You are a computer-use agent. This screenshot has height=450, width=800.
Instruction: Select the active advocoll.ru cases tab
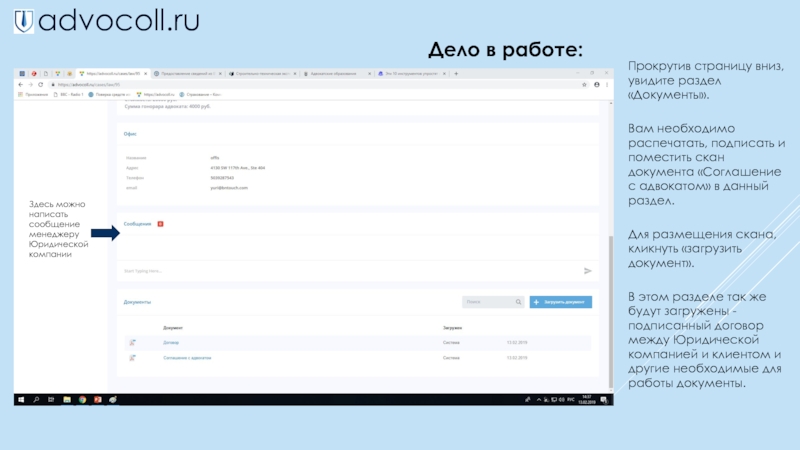tap(113, 73)
